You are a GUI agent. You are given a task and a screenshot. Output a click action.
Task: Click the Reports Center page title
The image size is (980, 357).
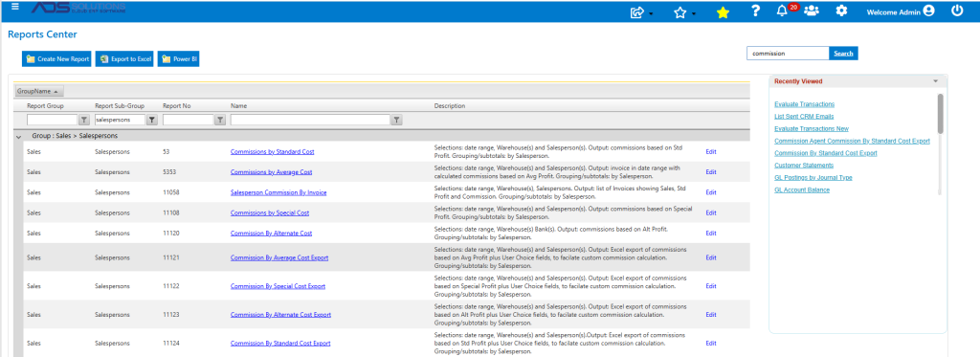pyautogui.click(x=42, y=34)
